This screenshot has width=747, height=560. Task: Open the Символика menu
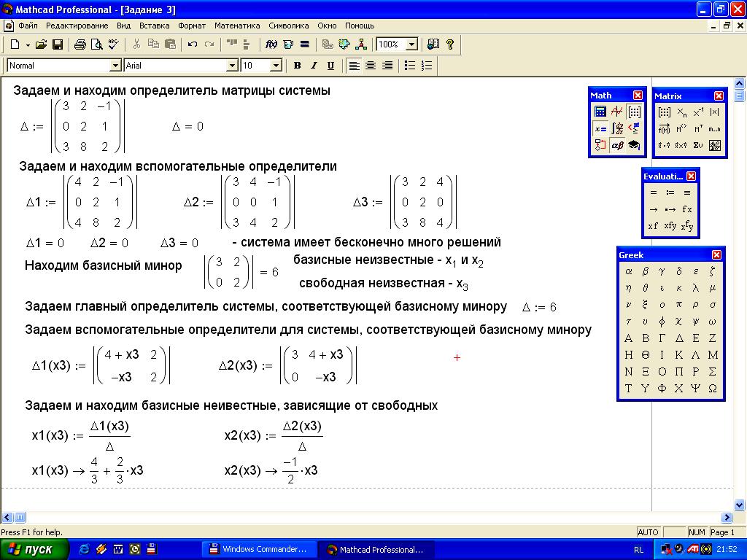(x=289, y=26)
